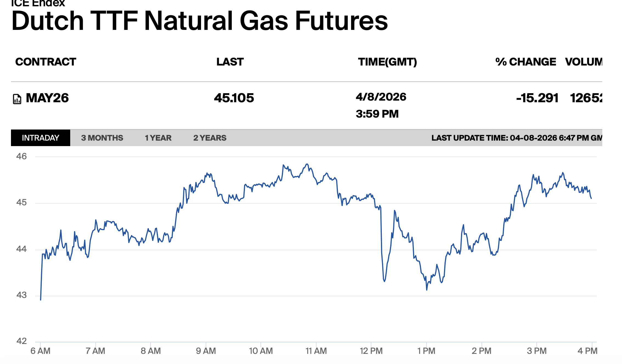Click the 46 y-axis price label
622x364 pixels.
[x=21, y=156]
